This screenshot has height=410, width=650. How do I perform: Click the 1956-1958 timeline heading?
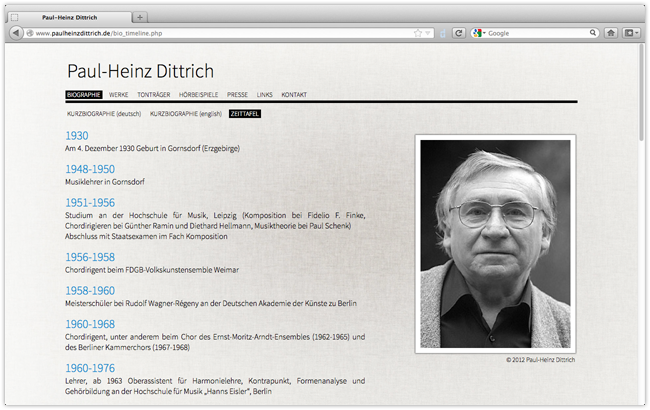(90, 257)
